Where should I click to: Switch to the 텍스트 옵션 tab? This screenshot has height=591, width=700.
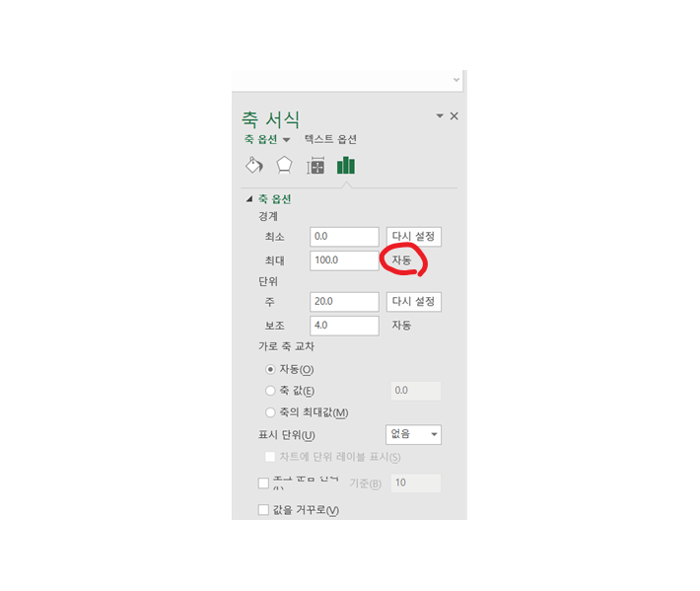[x=330, y=139]
